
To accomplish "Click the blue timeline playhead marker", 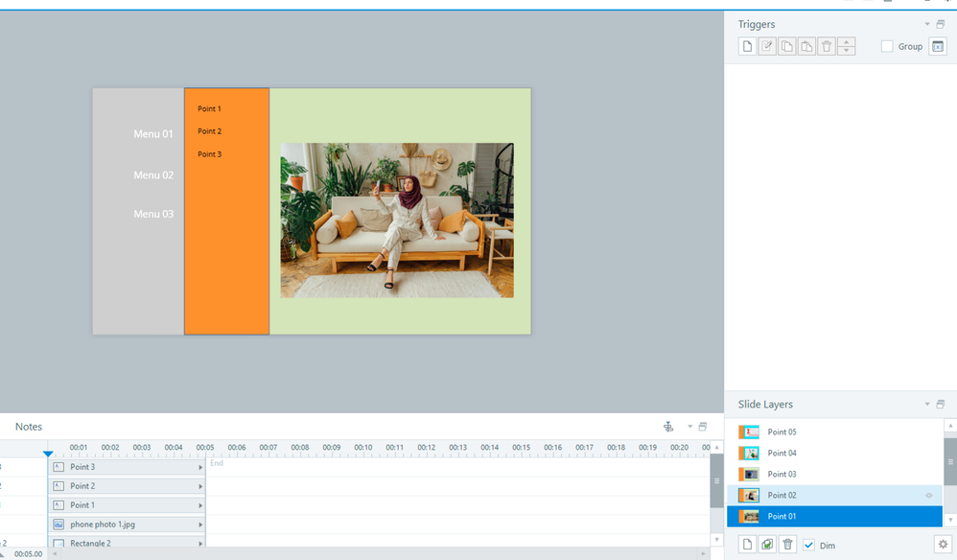I will tap(48, 454).
